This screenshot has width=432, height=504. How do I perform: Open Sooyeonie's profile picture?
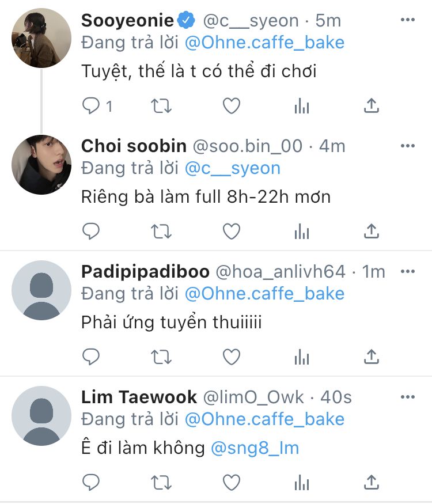click(x=41, y=39)
